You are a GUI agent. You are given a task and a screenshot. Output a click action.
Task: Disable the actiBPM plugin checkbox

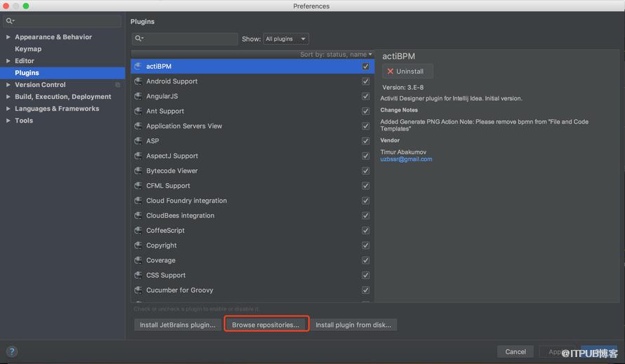pyautogui.click(x=365, y=67)
